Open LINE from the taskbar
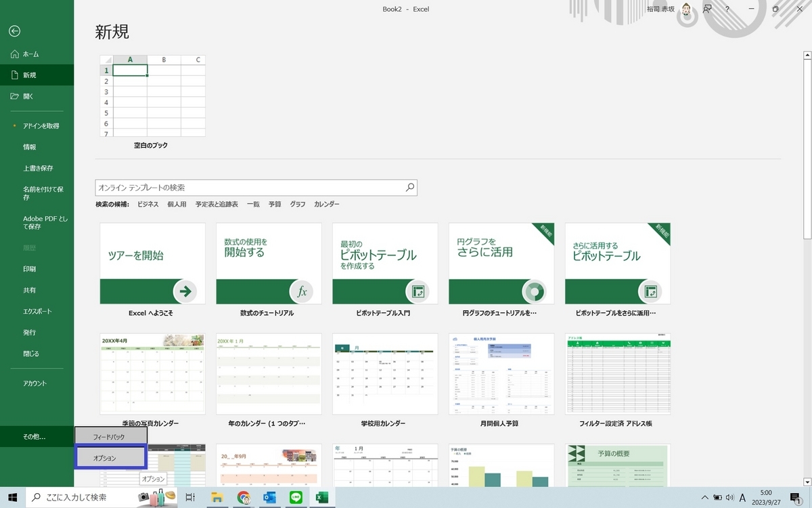Screen dimensions: 812x508 pos(296,497)
